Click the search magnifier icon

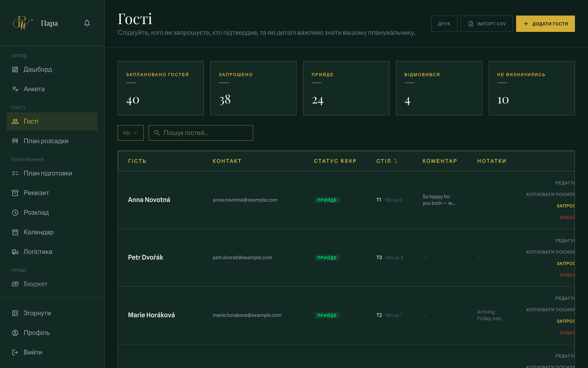point(157,133)
